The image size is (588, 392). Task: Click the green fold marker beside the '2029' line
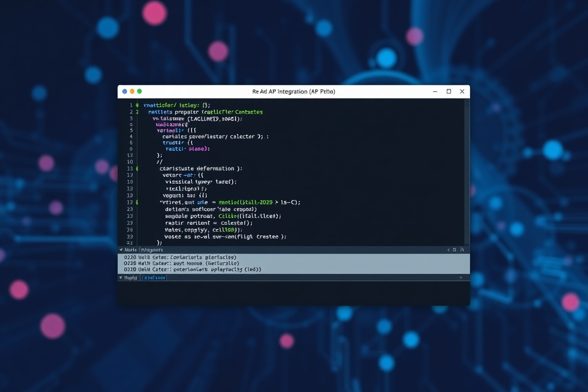pos(137,202)
